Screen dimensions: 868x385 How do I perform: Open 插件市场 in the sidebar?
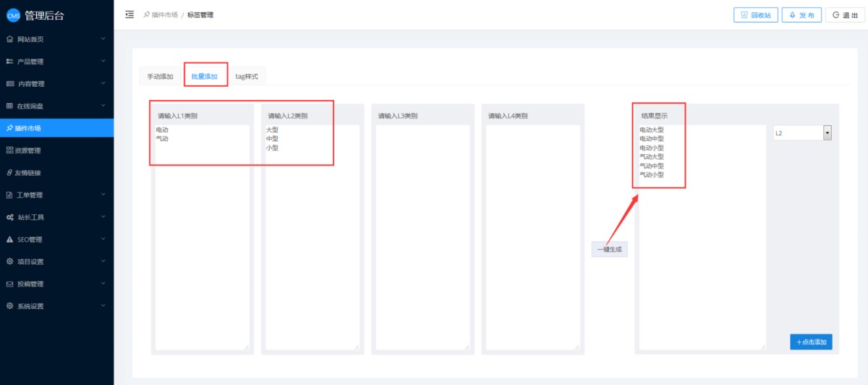point(56,128)
